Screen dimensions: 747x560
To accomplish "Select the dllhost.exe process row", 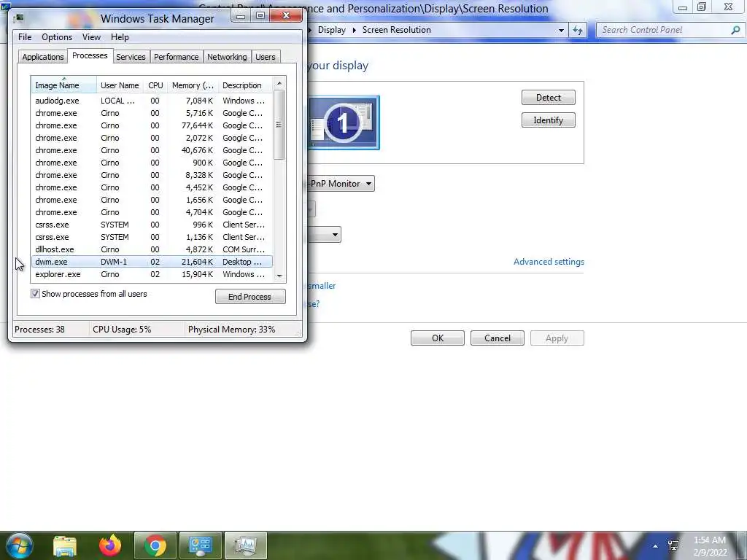I will 152,249.
